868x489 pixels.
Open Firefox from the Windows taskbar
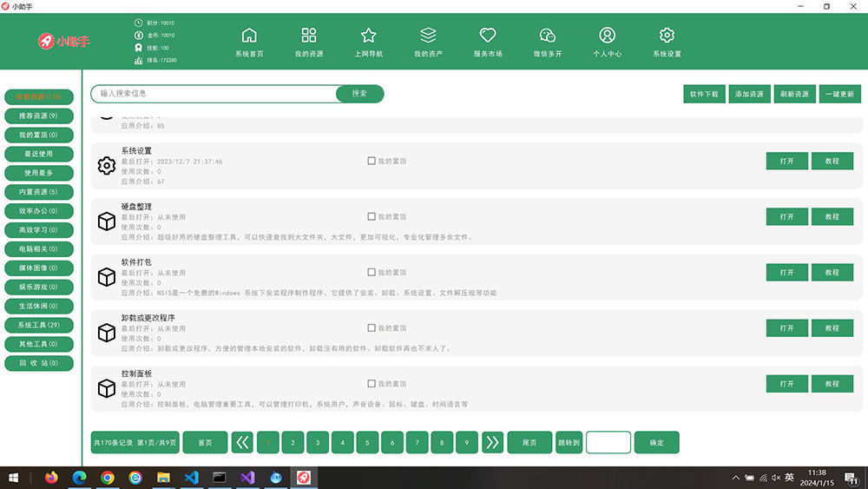click(51, 478)
